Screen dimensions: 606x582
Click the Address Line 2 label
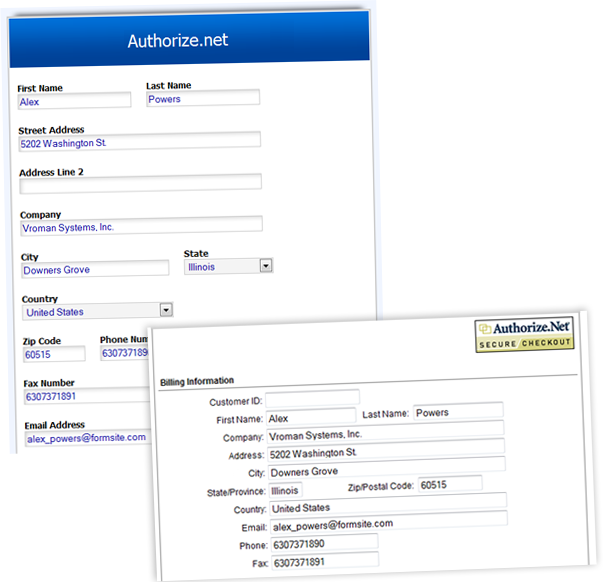click(51, 172)
